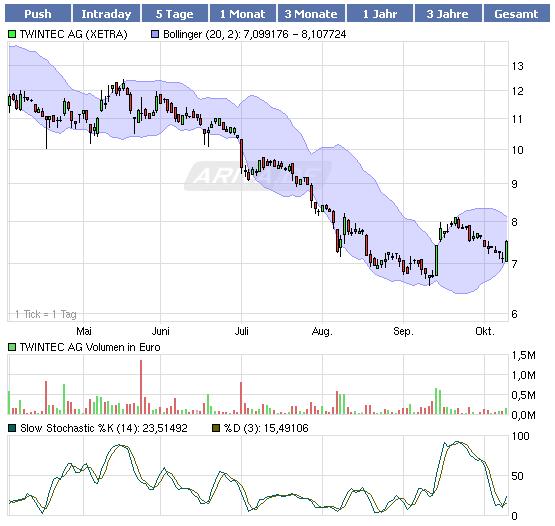Click the latest green candle in October
This screenshot has height=526, width=555.
(x=507, y=251)
